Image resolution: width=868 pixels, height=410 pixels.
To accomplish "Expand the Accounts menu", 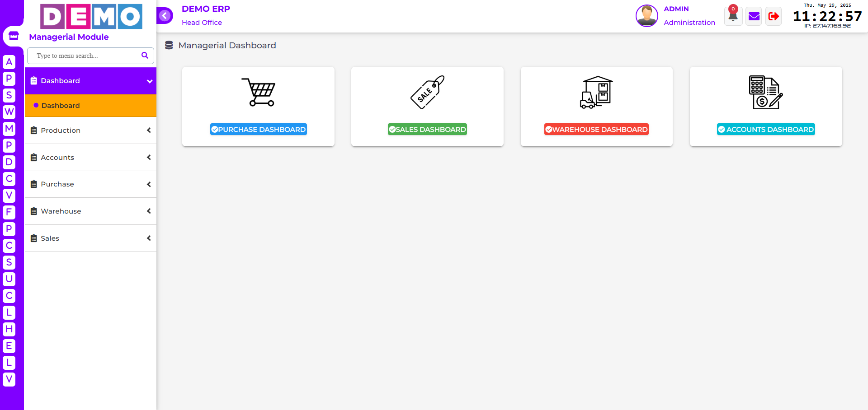I will (x=90, y=158).
